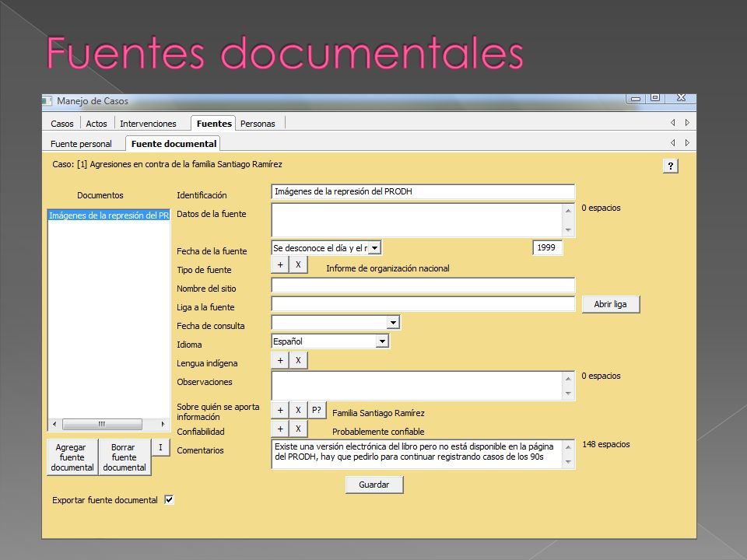Click the Identificación text field
Viewport: 747px width, 560px height.
(x=423, y=191)
